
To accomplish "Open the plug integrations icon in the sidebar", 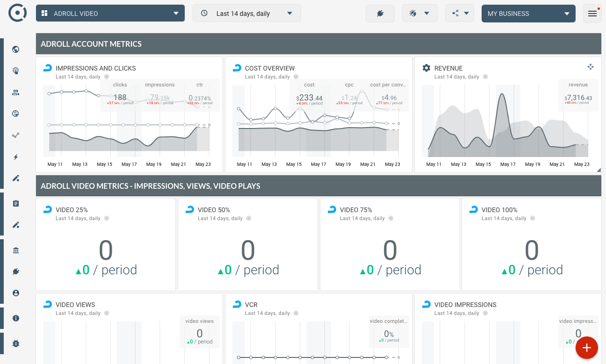I will 16,271.
